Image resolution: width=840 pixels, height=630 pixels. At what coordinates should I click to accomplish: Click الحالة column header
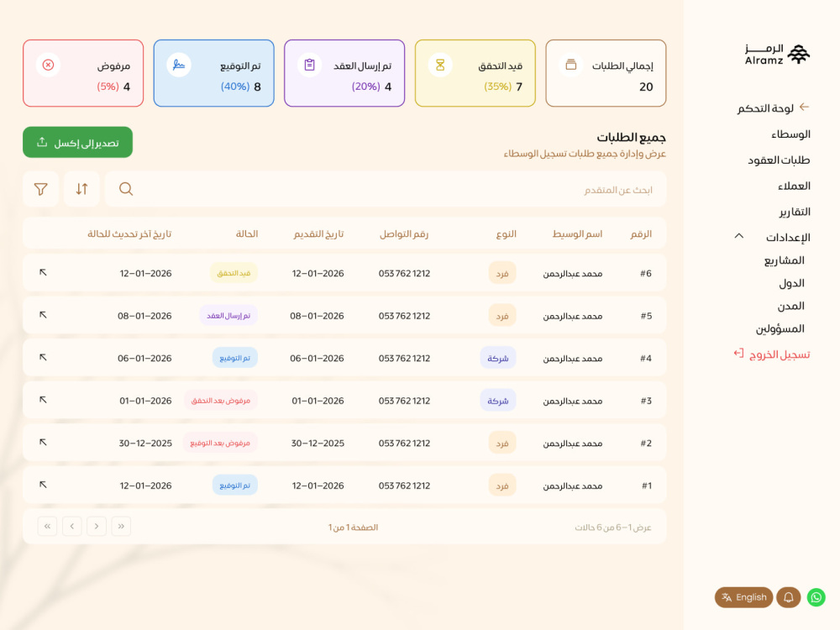click(x=247, y=234)
